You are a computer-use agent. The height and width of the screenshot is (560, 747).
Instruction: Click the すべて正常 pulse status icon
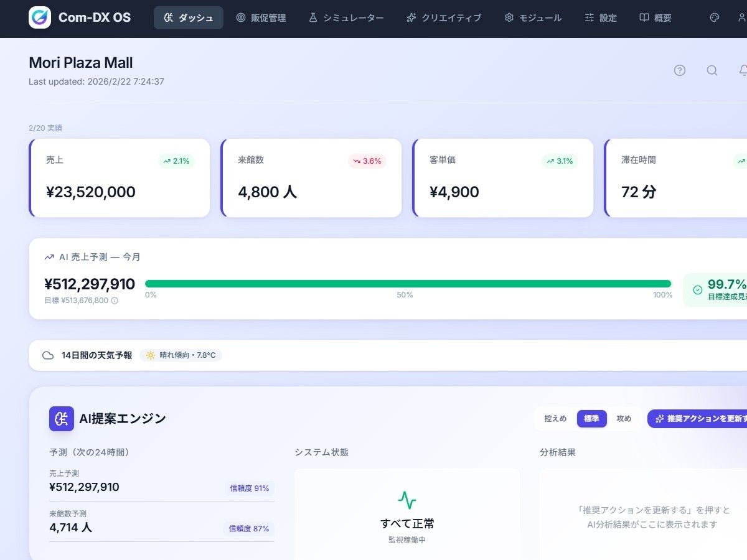pyautogui.click(x=407, y=500)
